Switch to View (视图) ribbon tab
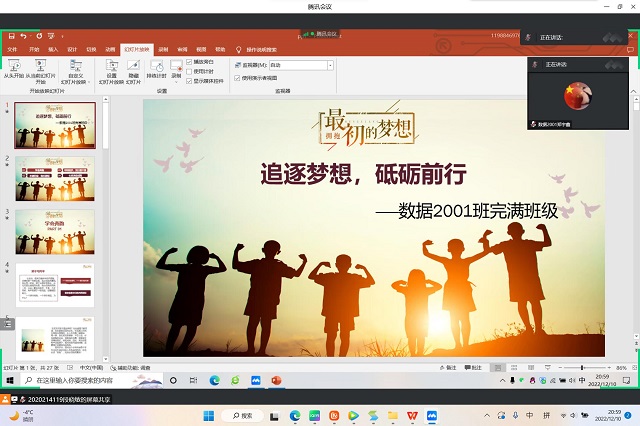The width and height of the screenshot is (640, 426). [x=201, y=49]
